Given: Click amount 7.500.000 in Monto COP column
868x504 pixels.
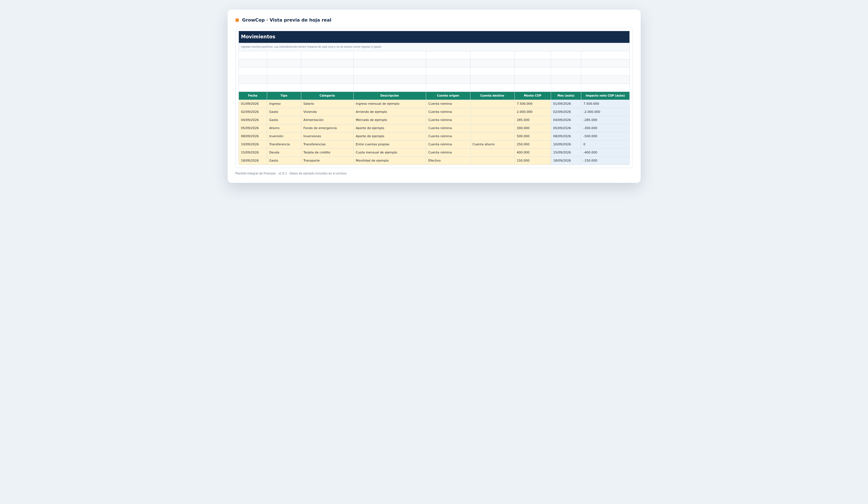Looking at the screenshot, I should coord(533,104).
